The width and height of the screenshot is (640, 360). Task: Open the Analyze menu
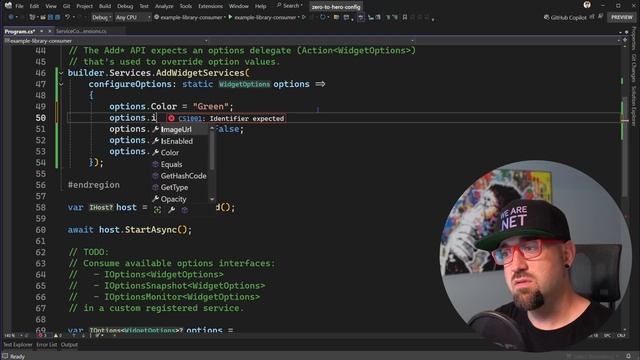(164, 6)
